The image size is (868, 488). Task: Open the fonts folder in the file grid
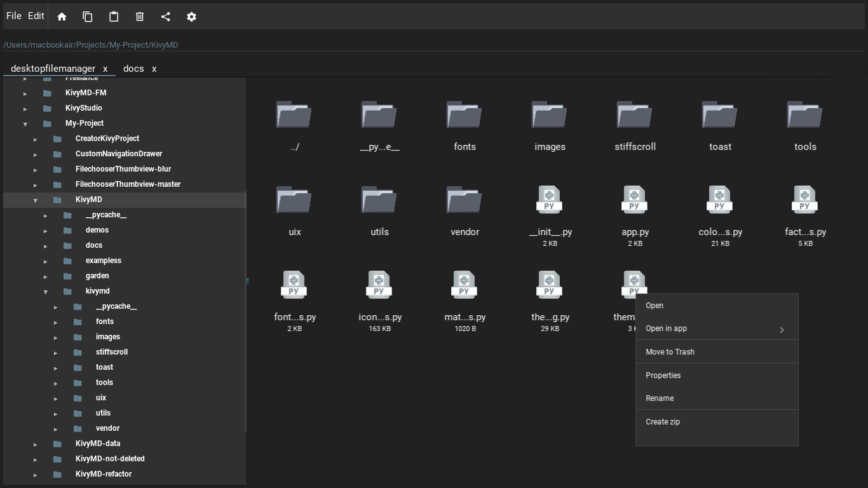464,114
